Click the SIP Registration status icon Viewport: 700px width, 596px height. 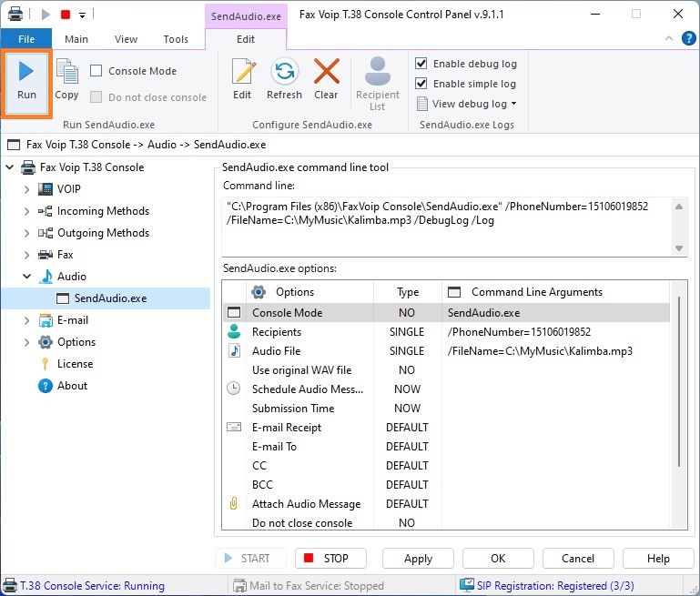467,584
